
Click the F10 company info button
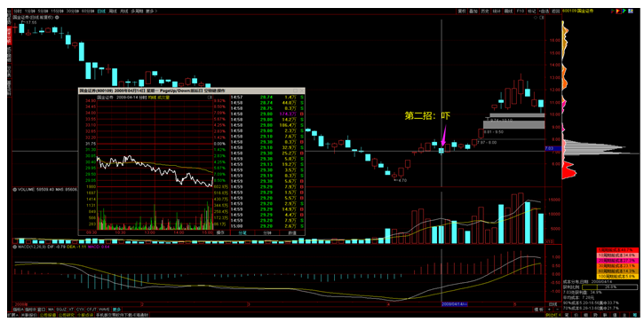pos(521,11)
